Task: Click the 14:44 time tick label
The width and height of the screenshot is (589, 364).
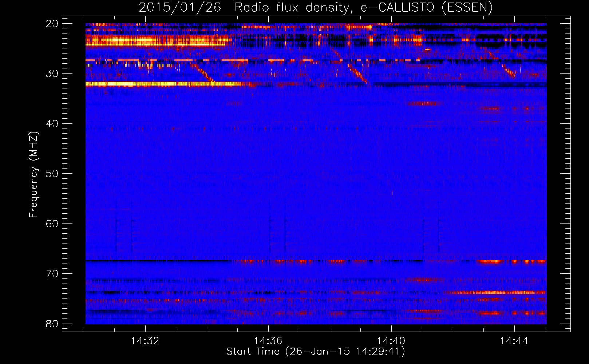Action: pyautogui.click(x=514, y=341)
